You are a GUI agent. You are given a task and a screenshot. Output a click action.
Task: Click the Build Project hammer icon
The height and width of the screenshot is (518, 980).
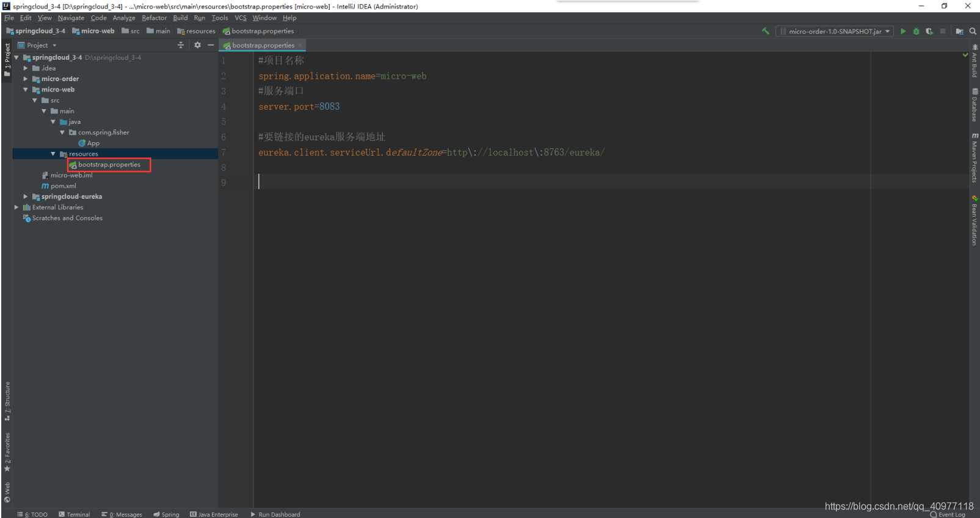pyautogui.click(x=765, y=31)
